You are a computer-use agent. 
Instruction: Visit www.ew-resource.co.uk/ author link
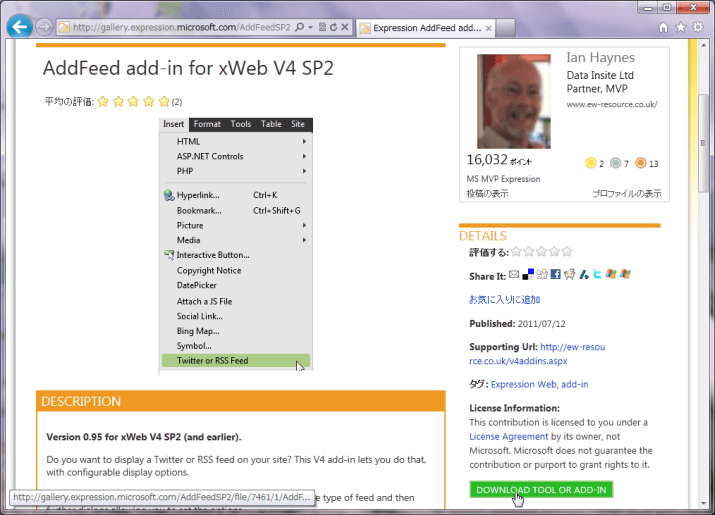[x=612, y=104]
